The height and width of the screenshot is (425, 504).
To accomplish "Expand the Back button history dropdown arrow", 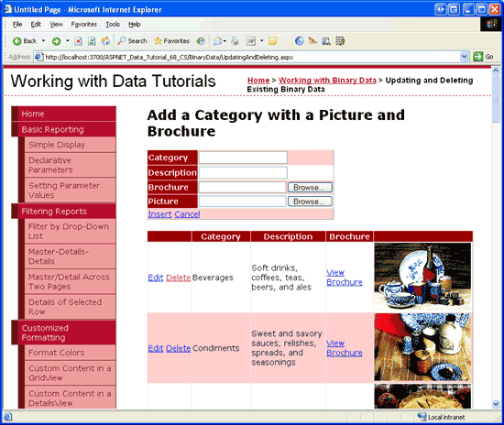I will [x=43, y=41].
